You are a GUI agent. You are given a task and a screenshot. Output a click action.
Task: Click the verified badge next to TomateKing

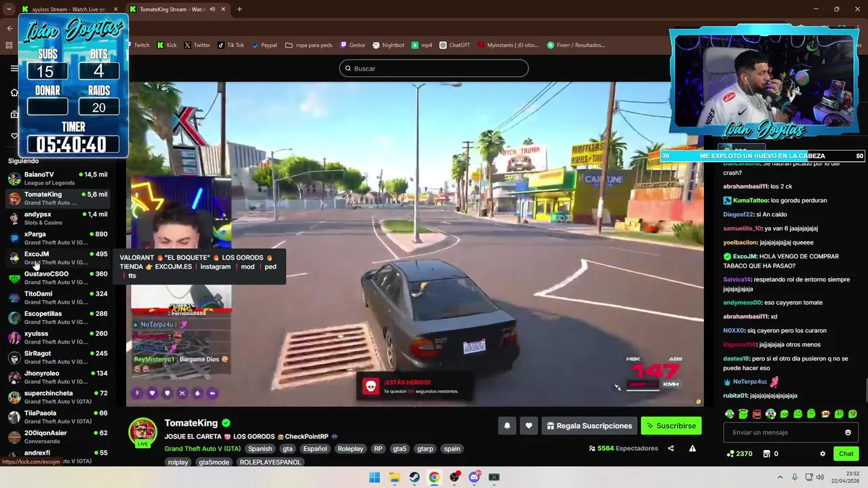[226, 423]
